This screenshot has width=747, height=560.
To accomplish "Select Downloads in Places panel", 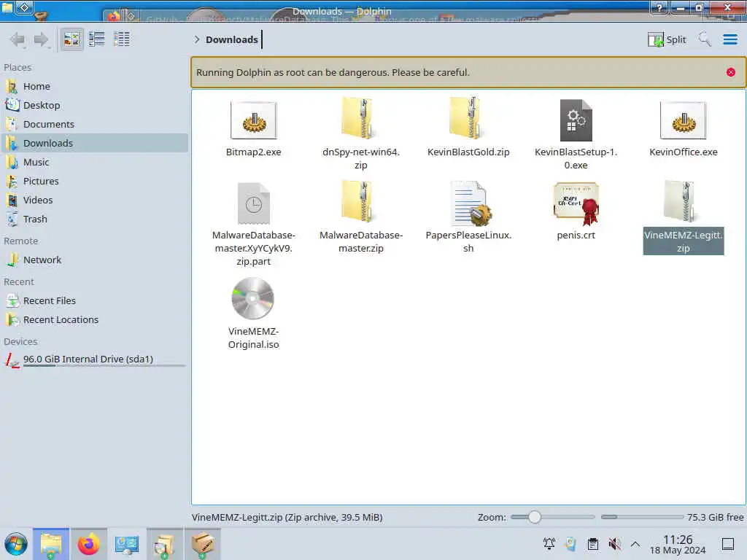I will (96, 144).
